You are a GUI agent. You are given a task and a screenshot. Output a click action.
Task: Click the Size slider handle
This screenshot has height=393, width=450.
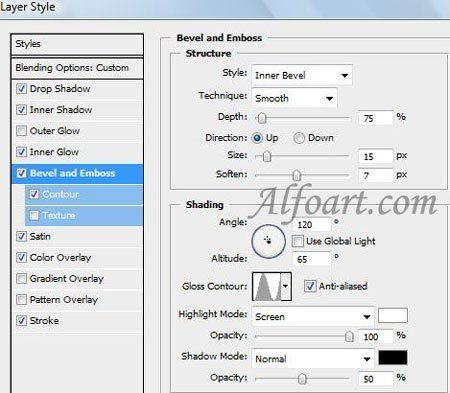[267, 156]
